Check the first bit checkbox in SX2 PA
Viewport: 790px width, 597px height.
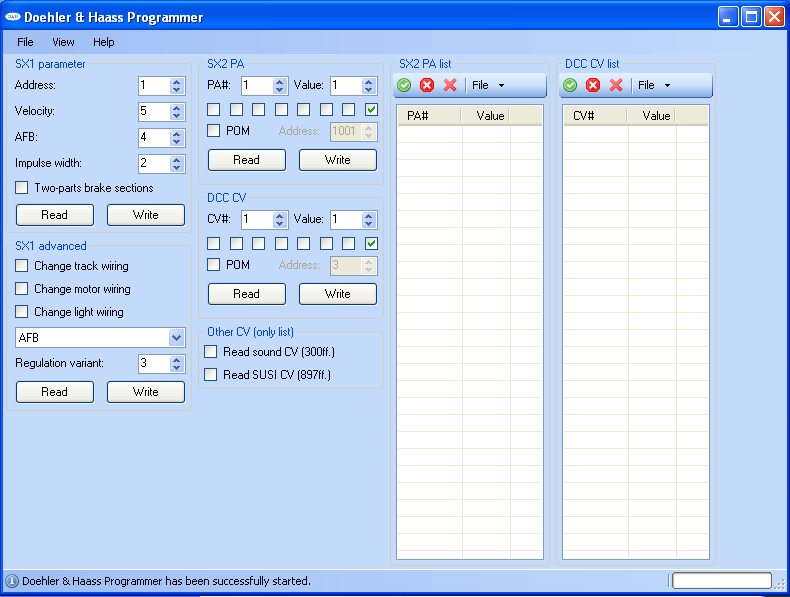click(214, 109)
